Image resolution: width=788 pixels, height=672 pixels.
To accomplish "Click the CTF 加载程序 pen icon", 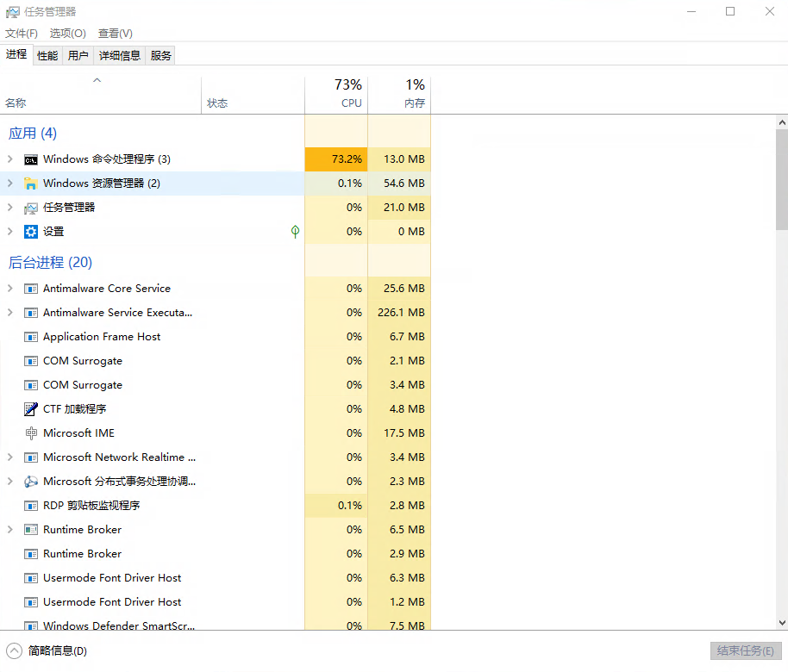I will (31, 409).
